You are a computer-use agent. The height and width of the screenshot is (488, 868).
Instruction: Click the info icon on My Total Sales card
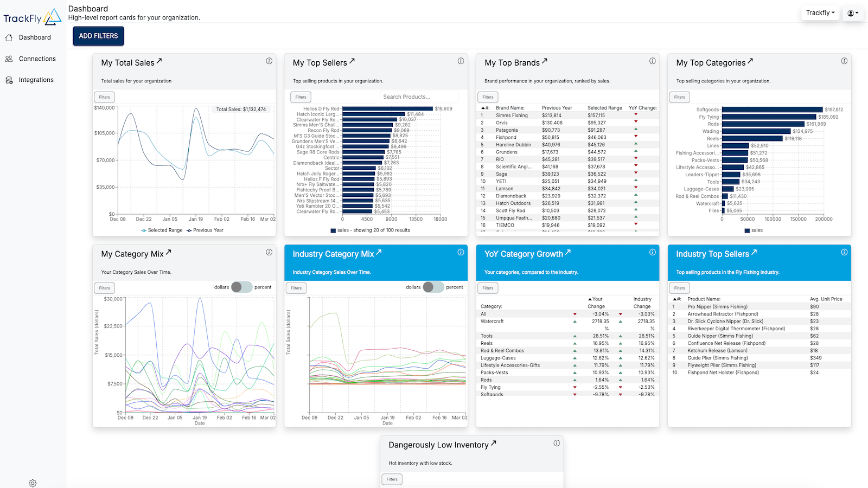pyautogui.click(x=269, y=61)
